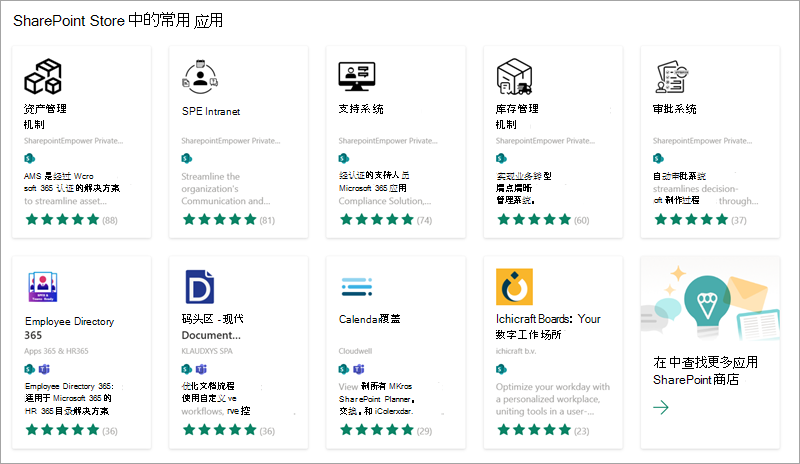Click SharepointEmpower Private publisher under 审批系统
Image resolution: width=800 pixels, height=464 pixels.
coord(702,140)
